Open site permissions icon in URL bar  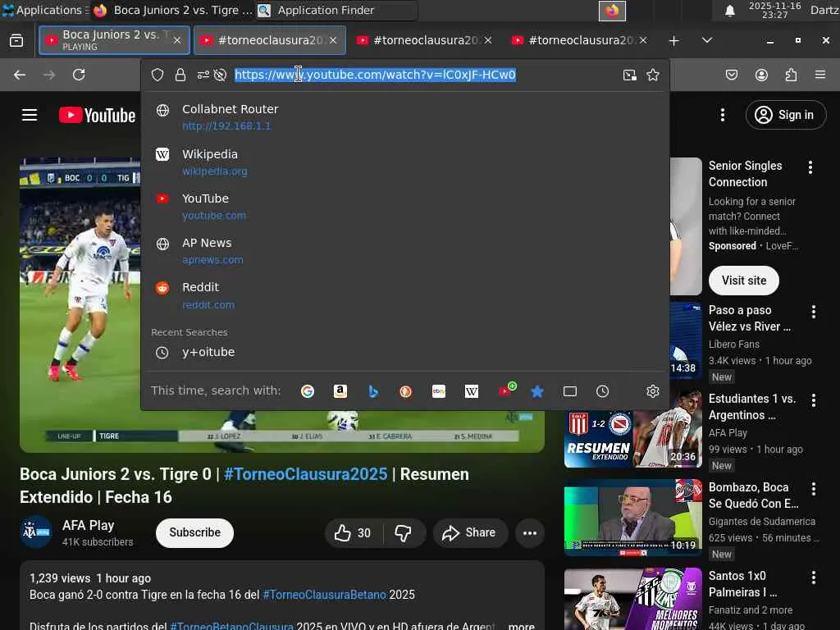203,75
